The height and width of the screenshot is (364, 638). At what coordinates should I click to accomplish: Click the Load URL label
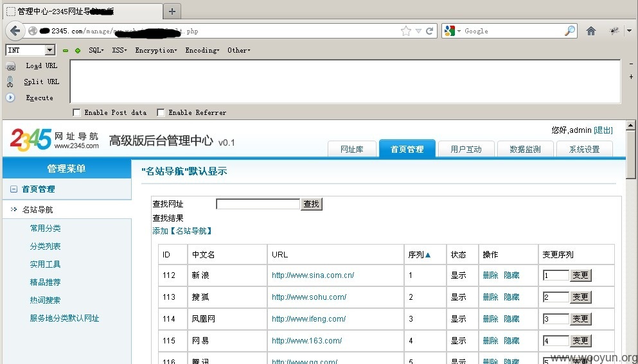click(42, 66)
